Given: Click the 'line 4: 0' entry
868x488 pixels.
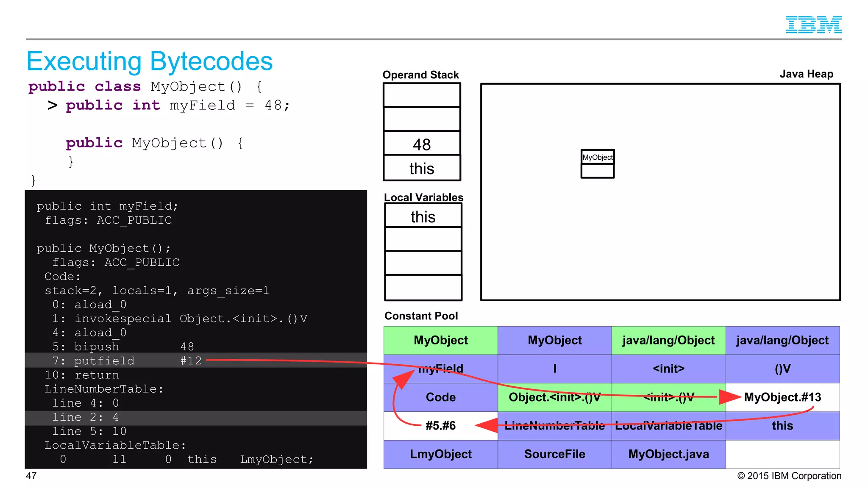Looking at the screenshot, I should pyautogui.click(x=86, y=403).
